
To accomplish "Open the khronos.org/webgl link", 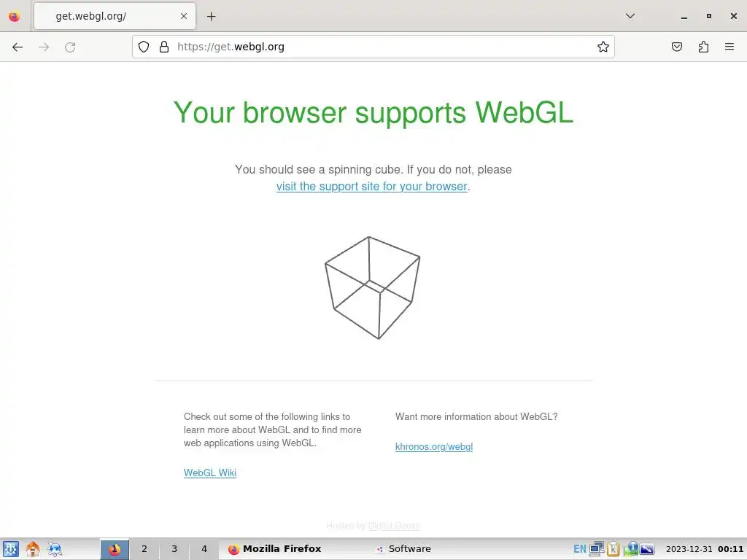I will [x=434, y=447].
